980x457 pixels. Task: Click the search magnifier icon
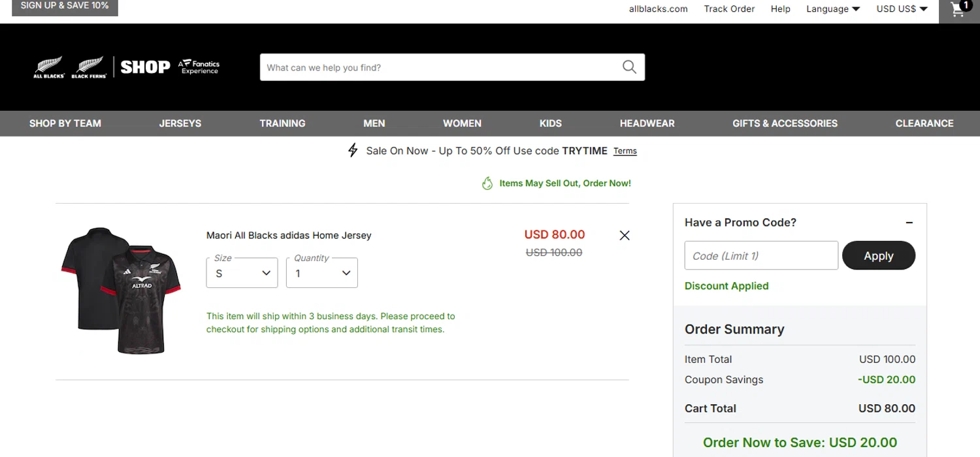coord(629,67)
